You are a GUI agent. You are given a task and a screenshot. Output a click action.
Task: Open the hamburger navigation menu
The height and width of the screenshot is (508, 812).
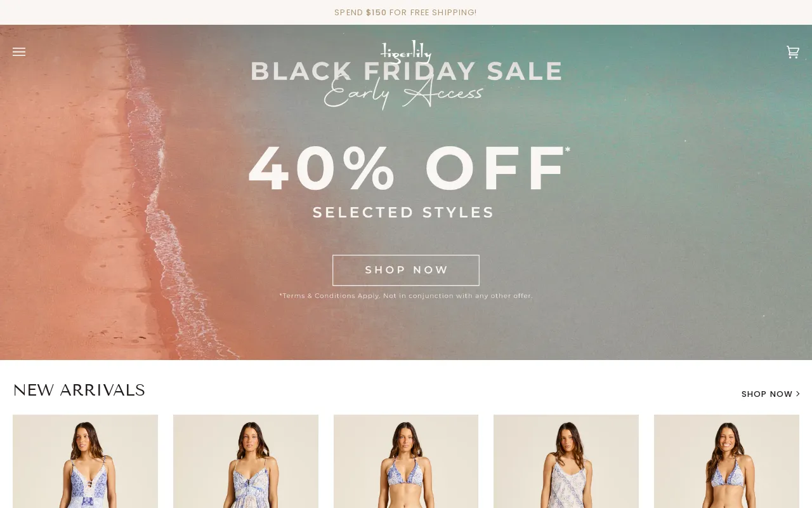point(19,52)
